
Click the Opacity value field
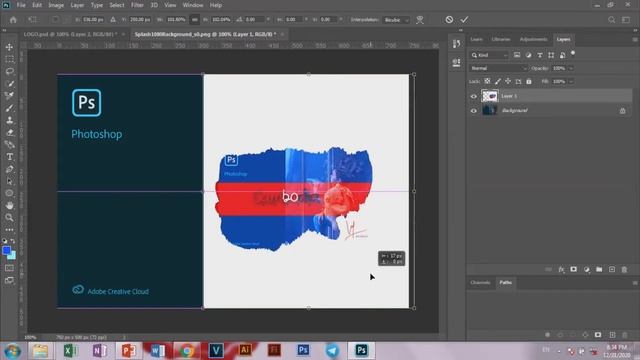pyautogui.click(x=559, y=68)
